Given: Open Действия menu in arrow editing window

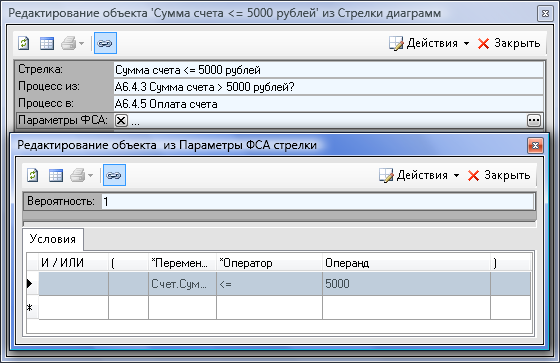Looking at the screenshot, I should pos(429,43).
